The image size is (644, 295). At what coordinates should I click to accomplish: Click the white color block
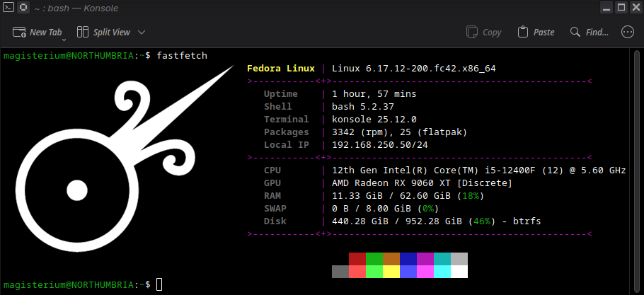459,272
